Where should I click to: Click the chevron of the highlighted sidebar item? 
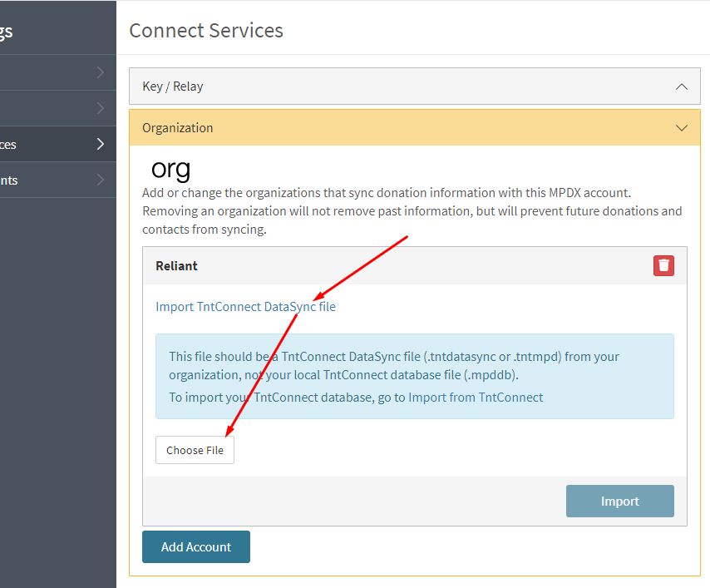coord(101,144)
